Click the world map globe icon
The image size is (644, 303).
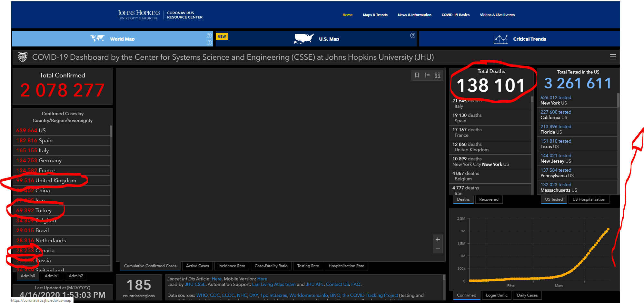pos(97,39)
